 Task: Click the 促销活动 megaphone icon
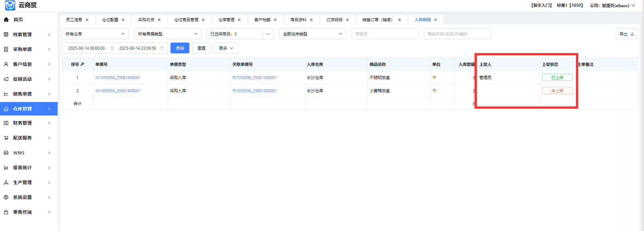pyautogui.click(x=6, y=79)
